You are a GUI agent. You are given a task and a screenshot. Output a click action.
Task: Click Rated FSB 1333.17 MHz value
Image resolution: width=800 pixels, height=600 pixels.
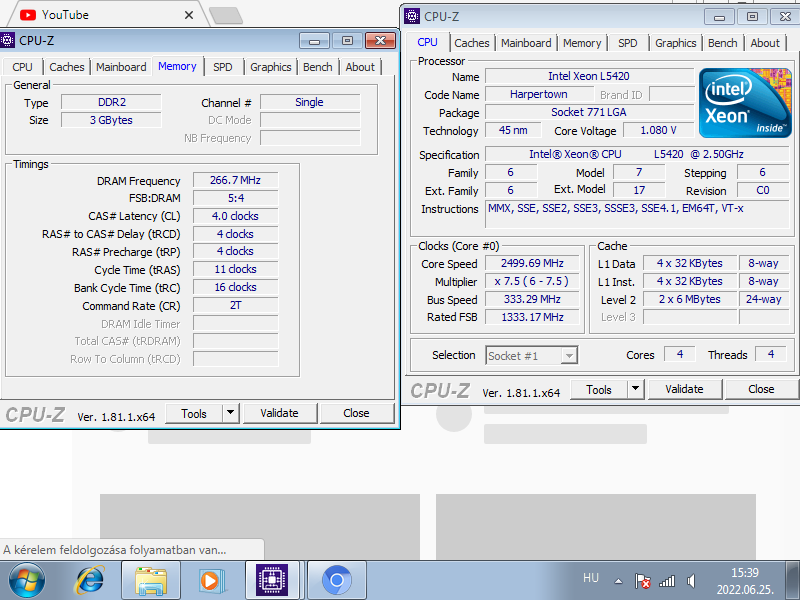(x=532, y=317)
